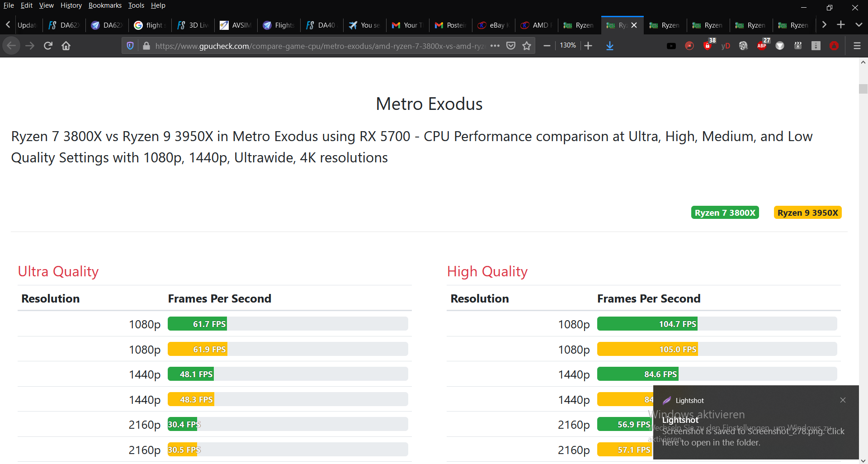
Task: Open the Bookmarks menu
Action: click(105, 5)
